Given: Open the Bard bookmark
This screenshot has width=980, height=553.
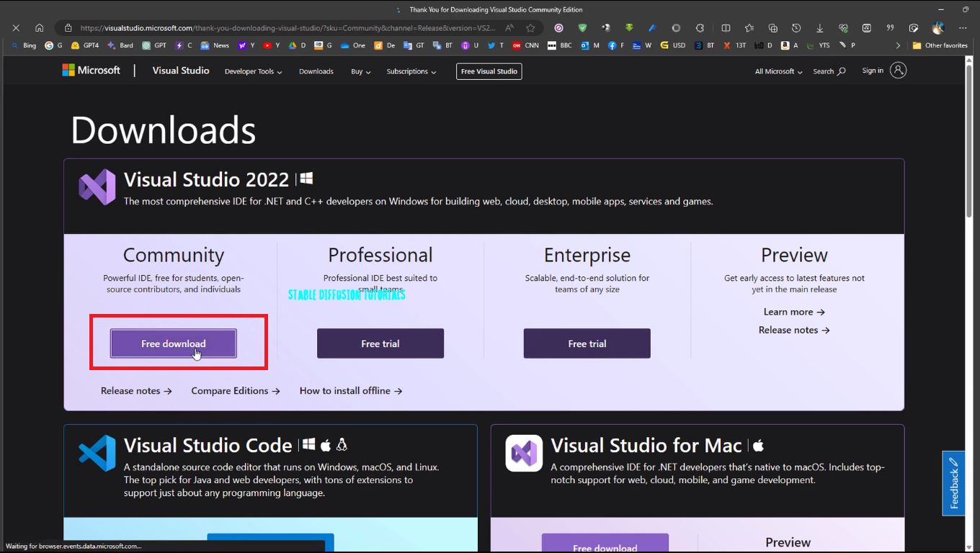Looking at the screenshot, I should point(120,45).
